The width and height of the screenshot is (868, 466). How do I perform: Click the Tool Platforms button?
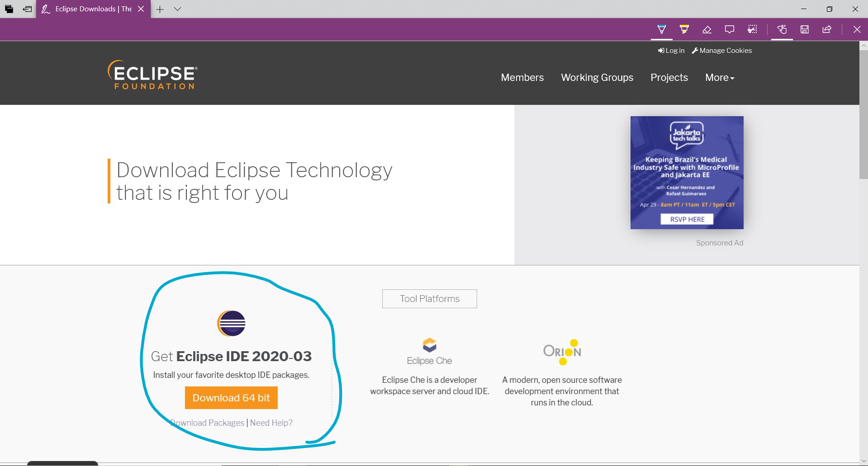[x=430, y=299]
